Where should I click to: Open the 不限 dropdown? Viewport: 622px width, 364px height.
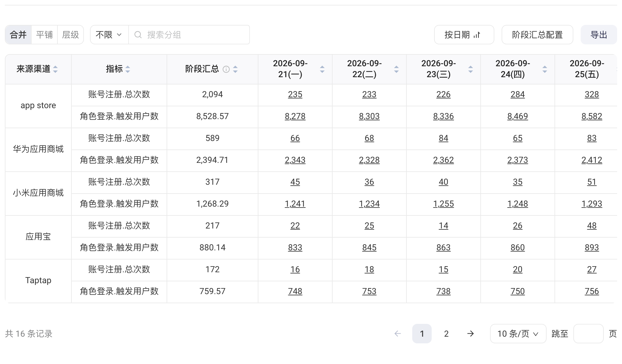click(x=109, y=35)
